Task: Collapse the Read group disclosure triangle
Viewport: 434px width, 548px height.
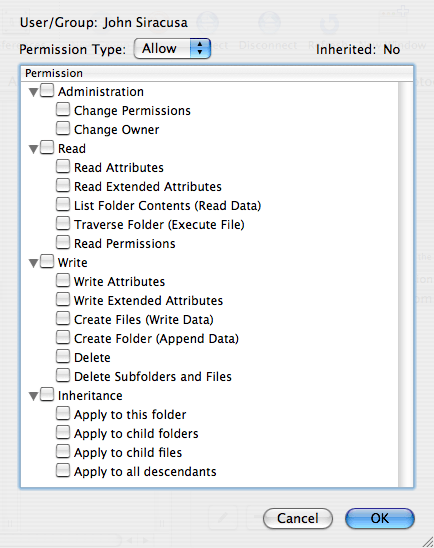Action: (x=34, y=149)
